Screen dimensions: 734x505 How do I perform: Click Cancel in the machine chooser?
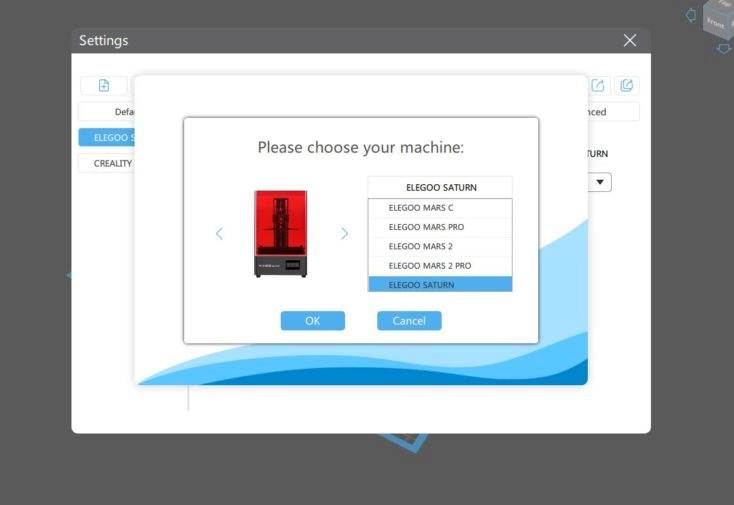click(409, 321)
